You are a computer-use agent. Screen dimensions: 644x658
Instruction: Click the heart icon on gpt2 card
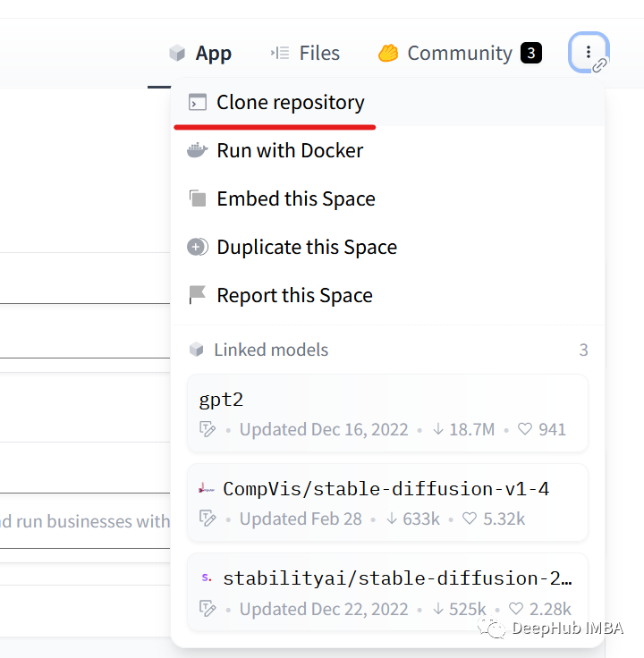pyautogui.click(x=525, y=429)
